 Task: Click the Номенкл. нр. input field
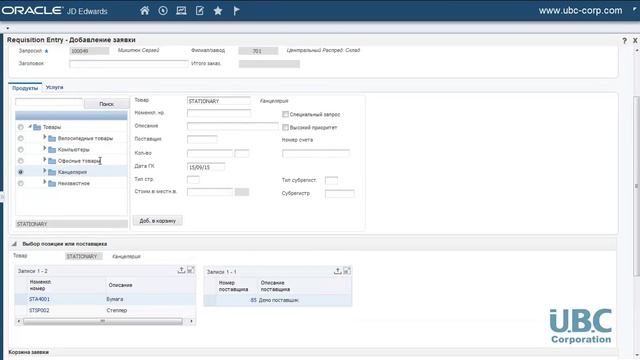[x=219, y=113]
